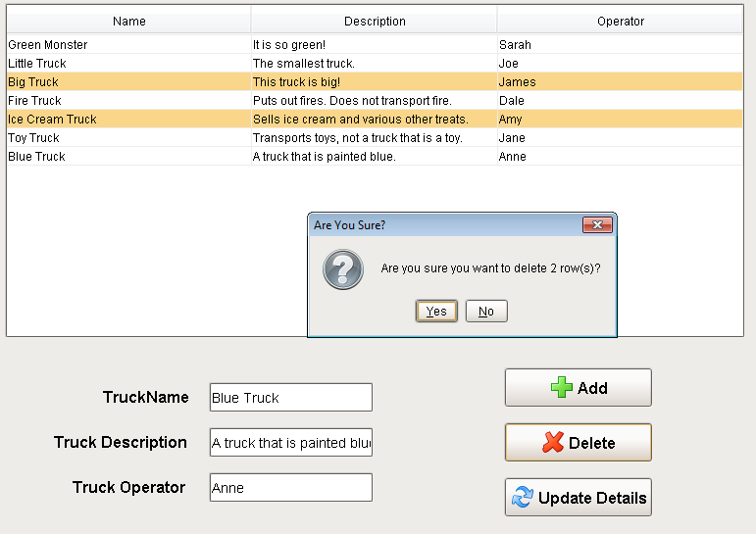Select the Blue Truck row
This screenshot has height=534, width=756.
pyautogui.click(x=375, y=157)
